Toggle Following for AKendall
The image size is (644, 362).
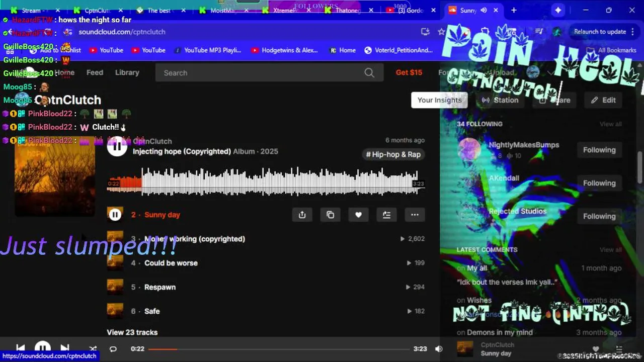click(599, 183)
